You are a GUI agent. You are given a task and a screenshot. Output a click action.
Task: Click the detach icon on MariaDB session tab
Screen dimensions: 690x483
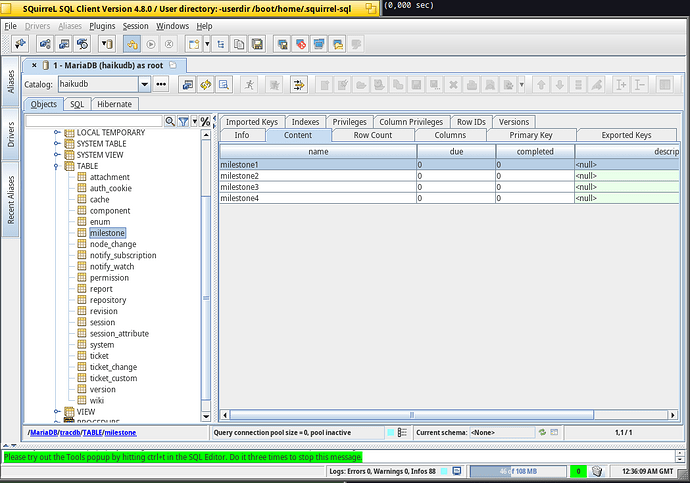(x=173, y=65)
